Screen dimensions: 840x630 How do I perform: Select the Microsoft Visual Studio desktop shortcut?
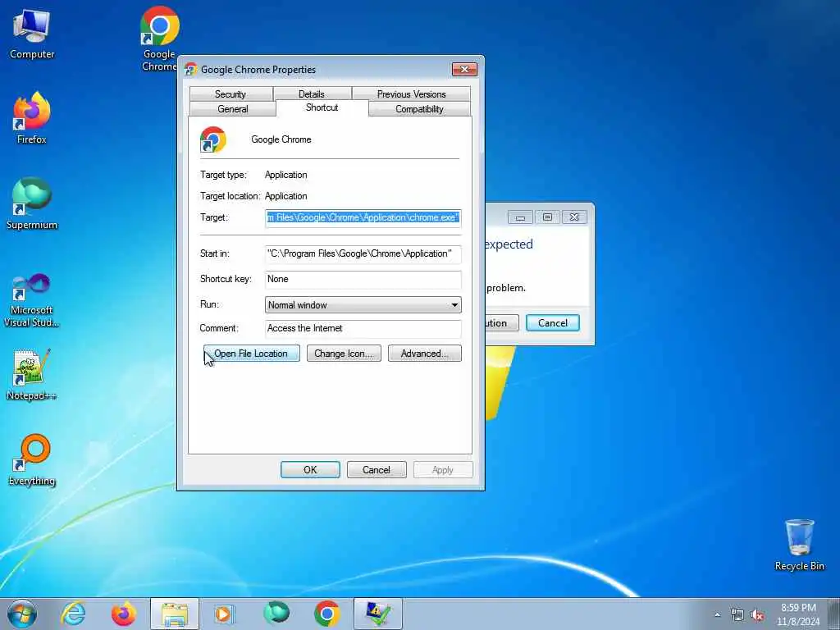[32, 300]
